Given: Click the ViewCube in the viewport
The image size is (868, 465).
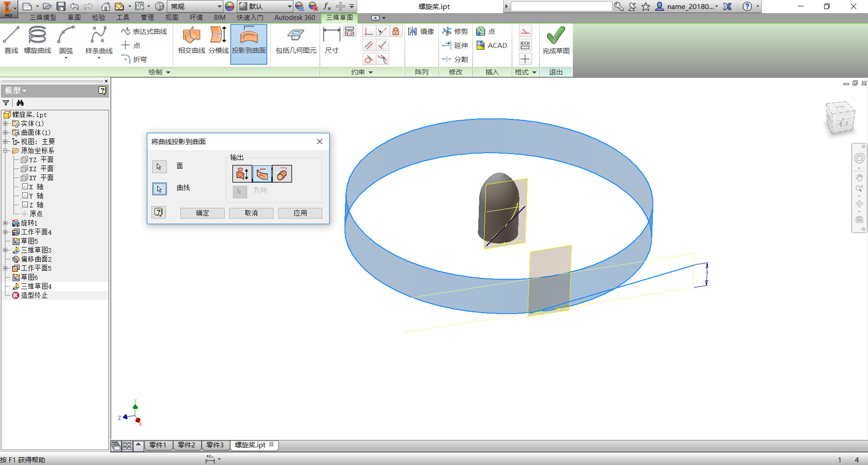Looking at the screenshot, I should coord(840,118).
